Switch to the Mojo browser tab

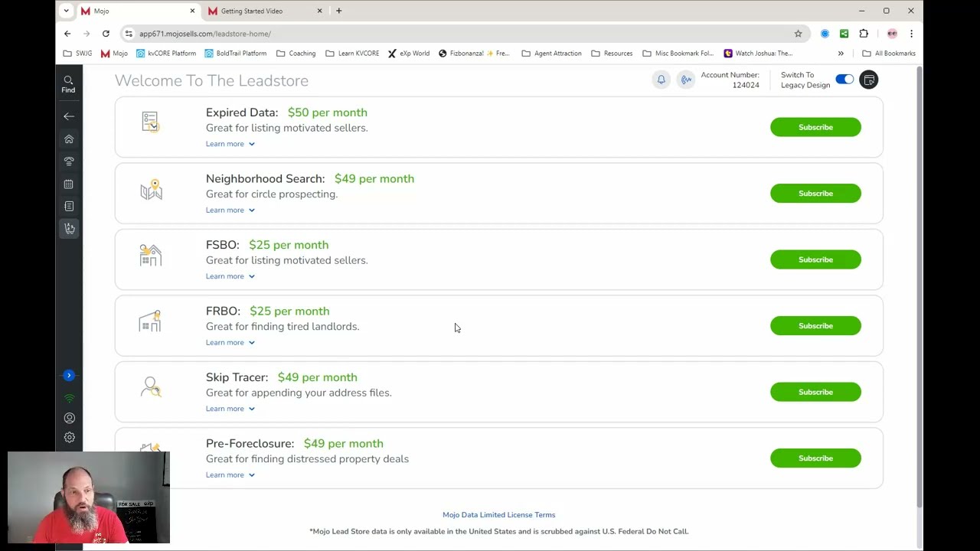pyautogui.click(x=139, y=11)
